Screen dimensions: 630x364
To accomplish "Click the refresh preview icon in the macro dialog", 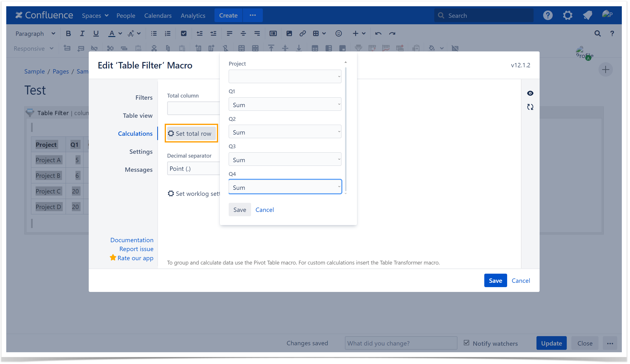I will coord(530,107).
